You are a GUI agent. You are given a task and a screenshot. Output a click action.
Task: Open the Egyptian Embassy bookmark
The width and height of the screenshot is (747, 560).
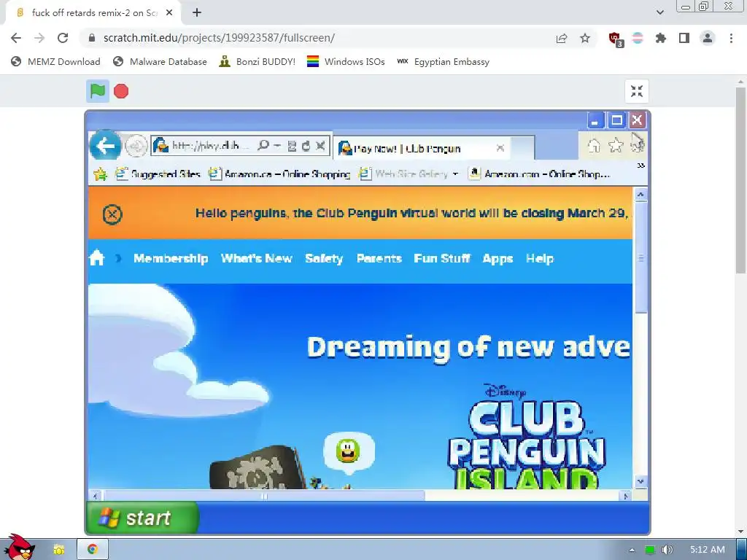coord(443,61)
